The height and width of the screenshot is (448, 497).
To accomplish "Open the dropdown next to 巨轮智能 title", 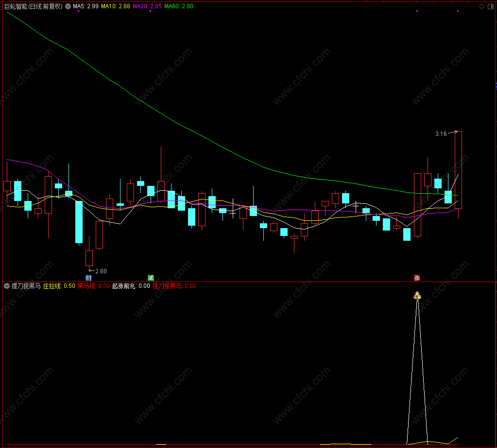I will coord(68,6).
